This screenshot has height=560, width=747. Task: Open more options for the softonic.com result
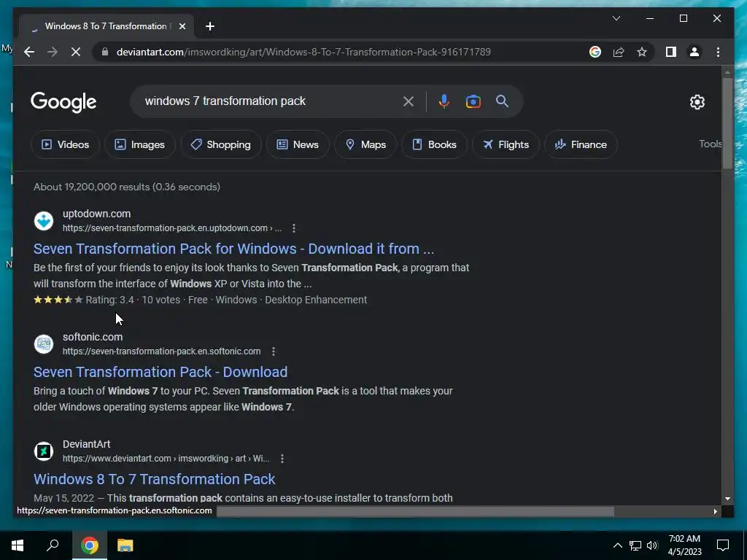(274, 351)
